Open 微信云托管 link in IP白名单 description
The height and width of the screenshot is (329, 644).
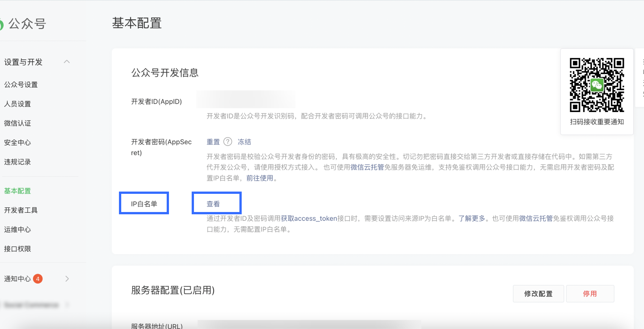(536, 218)
